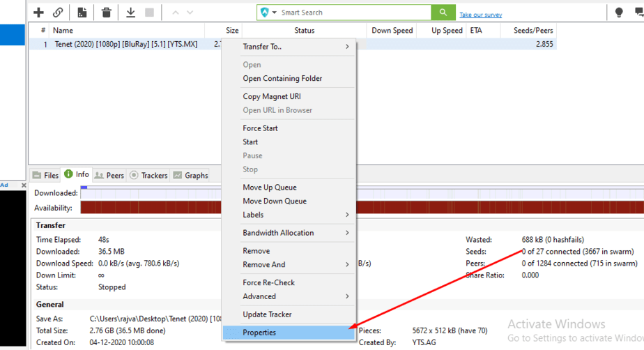Sort torrents by Seeds/Peers column header
Screen dimensions: 644x350
[x=534, y=31]
